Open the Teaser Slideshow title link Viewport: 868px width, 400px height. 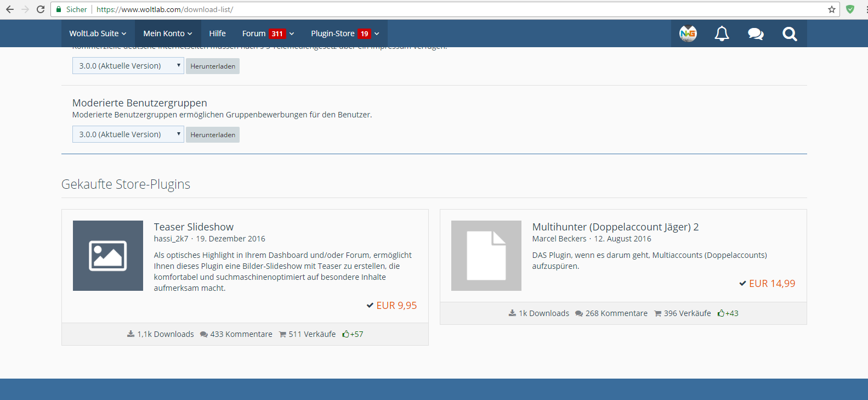click(x=194, y=227)
